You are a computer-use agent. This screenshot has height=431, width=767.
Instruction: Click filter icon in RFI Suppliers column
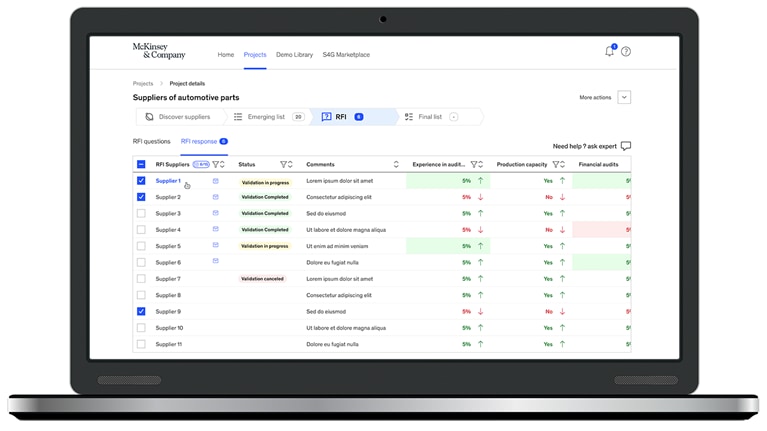(x=215, y=165)
